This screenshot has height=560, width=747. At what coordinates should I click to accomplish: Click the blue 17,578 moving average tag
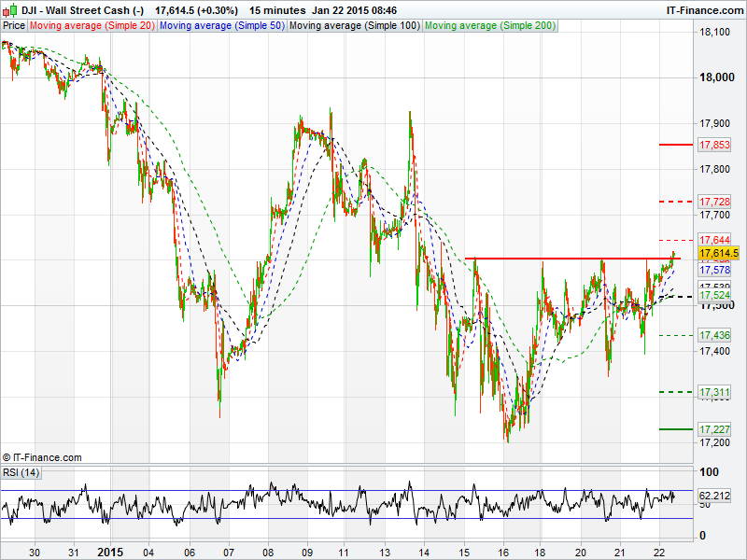click(x=714, y=270)
